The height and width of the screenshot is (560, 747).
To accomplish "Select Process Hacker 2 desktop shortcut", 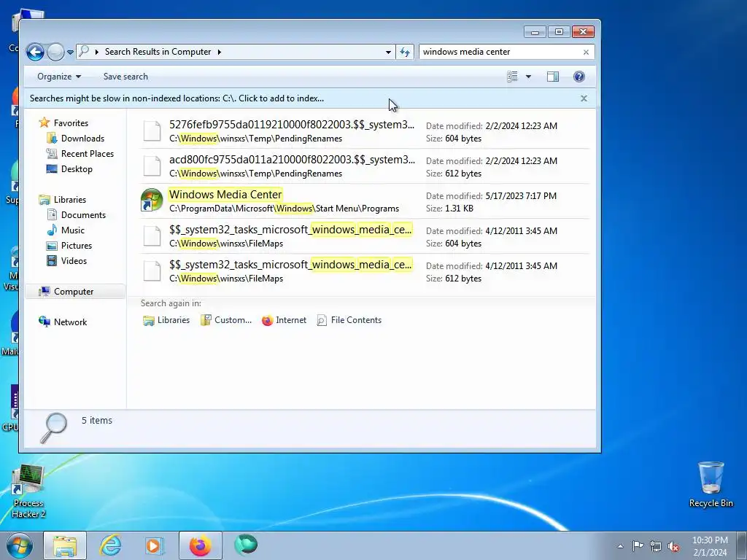I will pos(28,492).
